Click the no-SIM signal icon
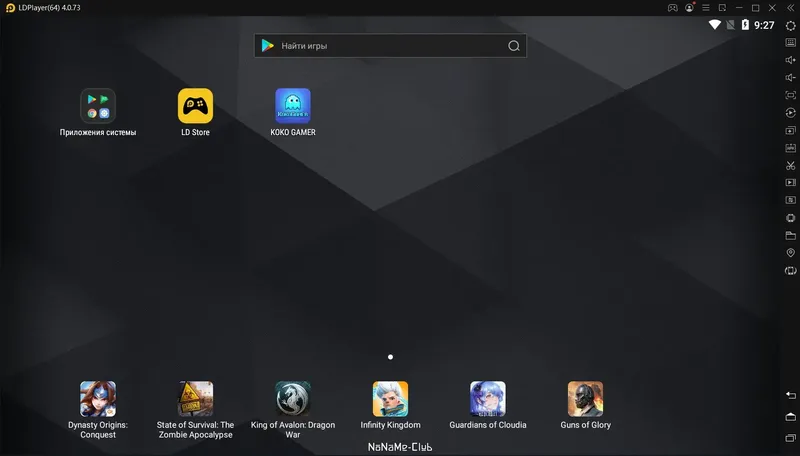The height and width of the screenshot is (456, 800). tap(731, 24)
